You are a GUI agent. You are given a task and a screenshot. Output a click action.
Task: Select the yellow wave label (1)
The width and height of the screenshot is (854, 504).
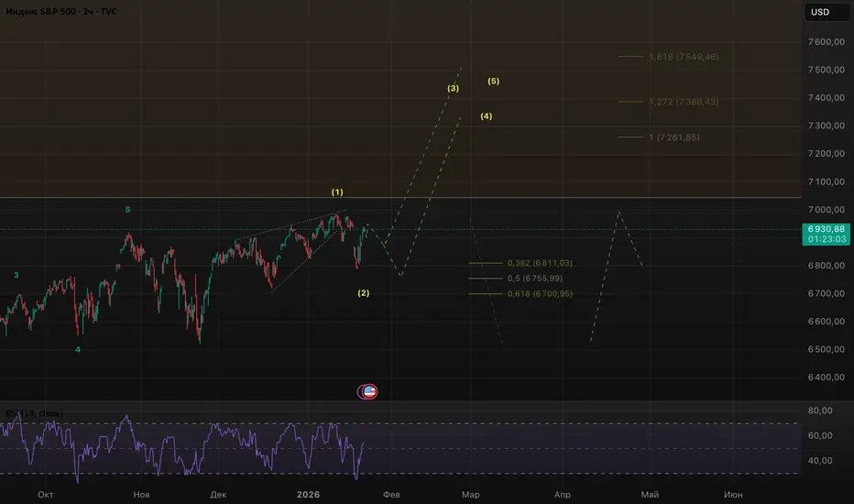tap(337, 192)
